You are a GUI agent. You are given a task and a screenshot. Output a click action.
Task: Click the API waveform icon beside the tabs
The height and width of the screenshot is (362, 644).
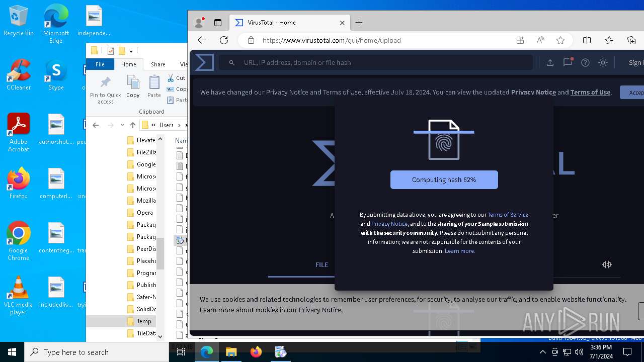click(x=607, y=264)
